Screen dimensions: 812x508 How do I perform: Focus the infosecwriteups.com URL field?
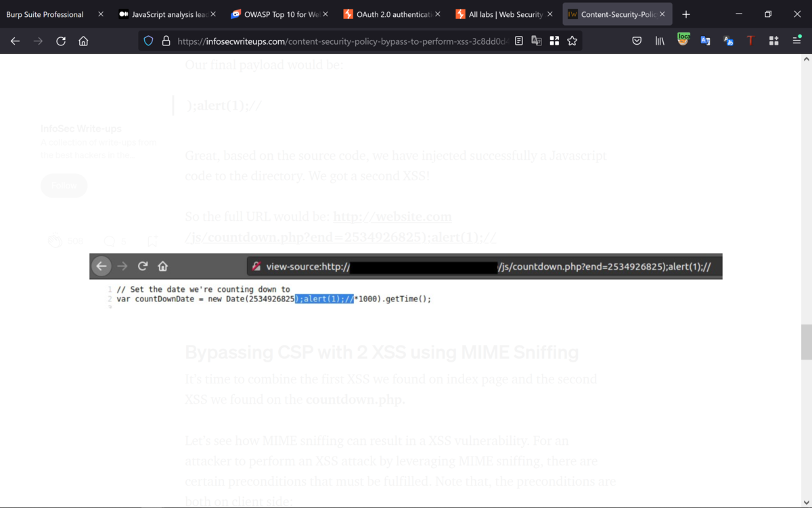[343, 41]
